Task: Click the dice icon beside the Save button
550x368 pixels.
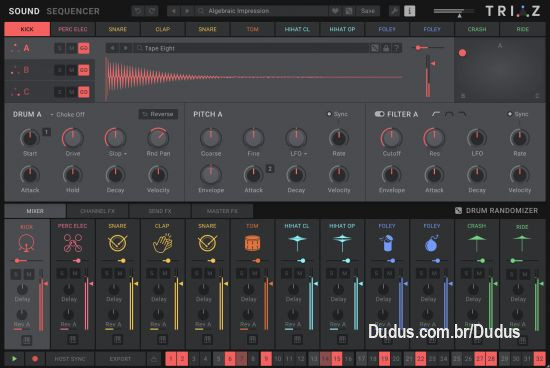Action: (x=349, y=11)
